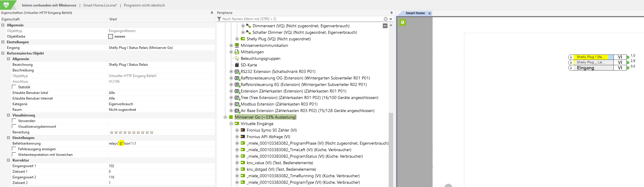
Task: Toggle the Visualisierungskennwort checkbox
Action: click(14, 126)
